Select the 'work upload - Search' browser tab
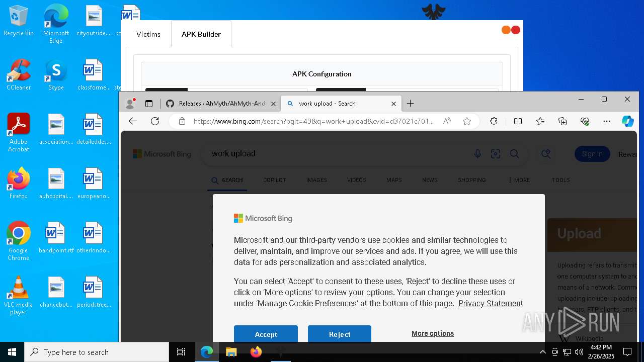 pos(341,104)
